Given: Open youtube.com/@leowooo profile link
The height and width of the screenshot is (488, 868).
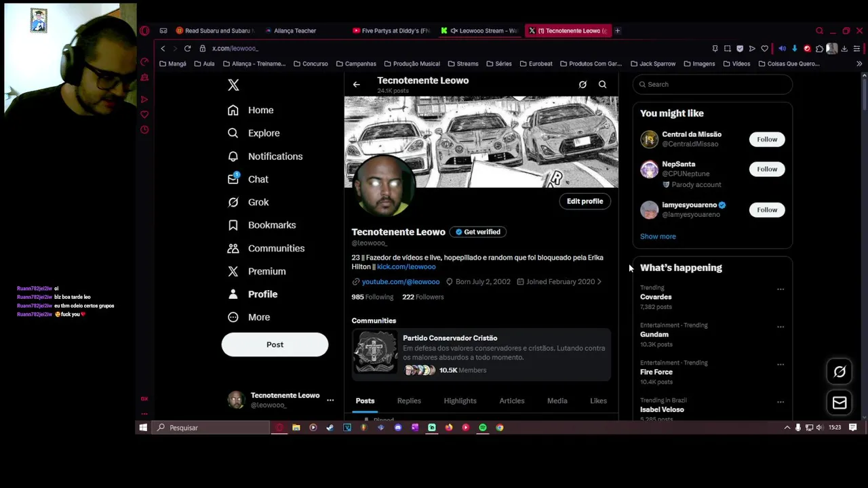Looking at the screenshot, I should pos(401,281).
